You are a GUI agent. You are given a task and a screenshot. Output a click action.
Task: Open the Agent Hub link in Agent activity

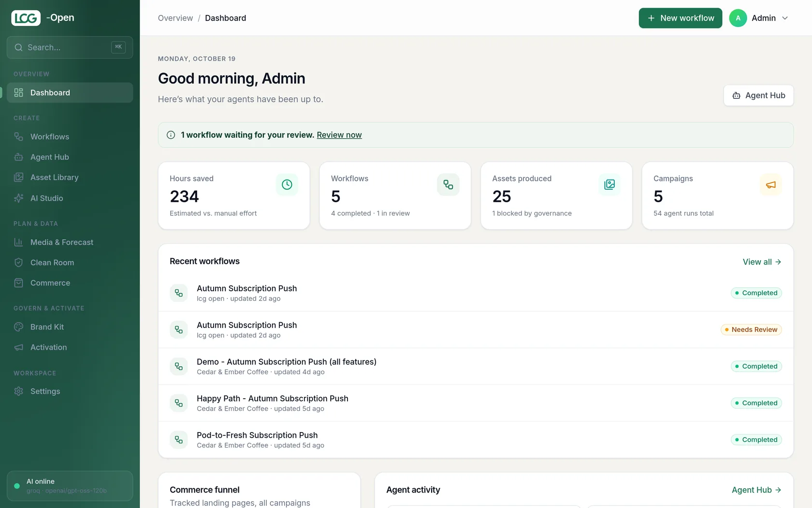pyautogui.click(x=756, y=490)
